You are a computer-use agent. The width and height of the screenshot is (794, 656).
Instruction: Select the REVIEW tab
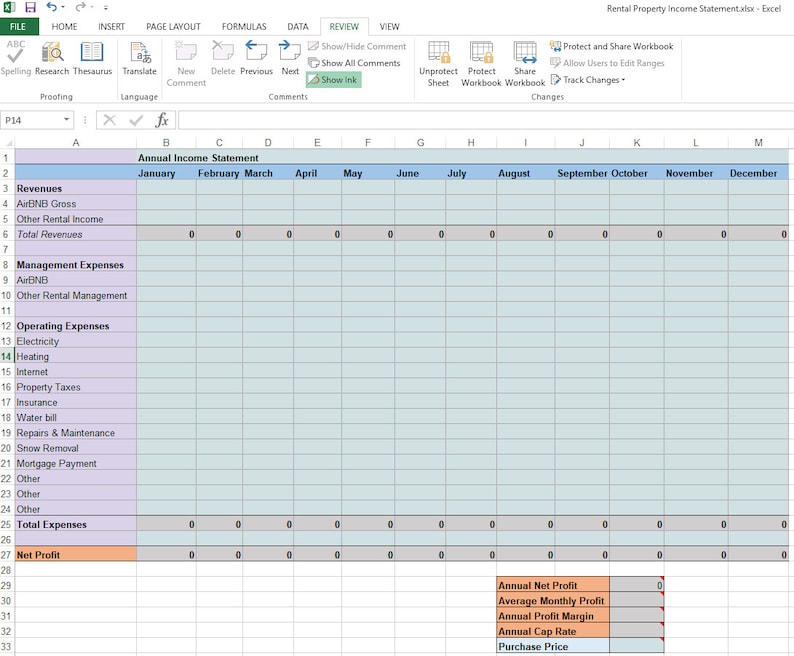coord(344,27)
